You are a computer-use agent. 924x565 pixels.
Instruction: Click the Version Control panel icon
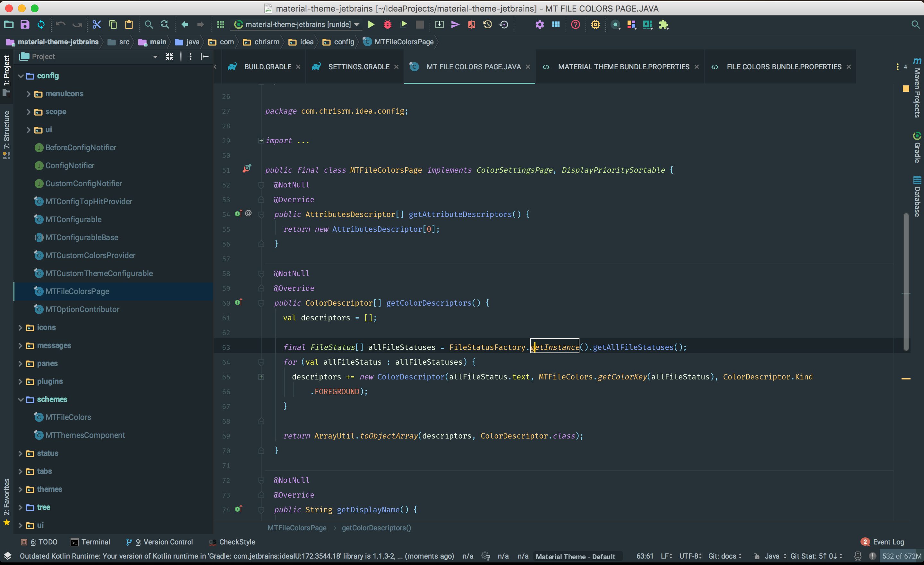coord(126,542)
